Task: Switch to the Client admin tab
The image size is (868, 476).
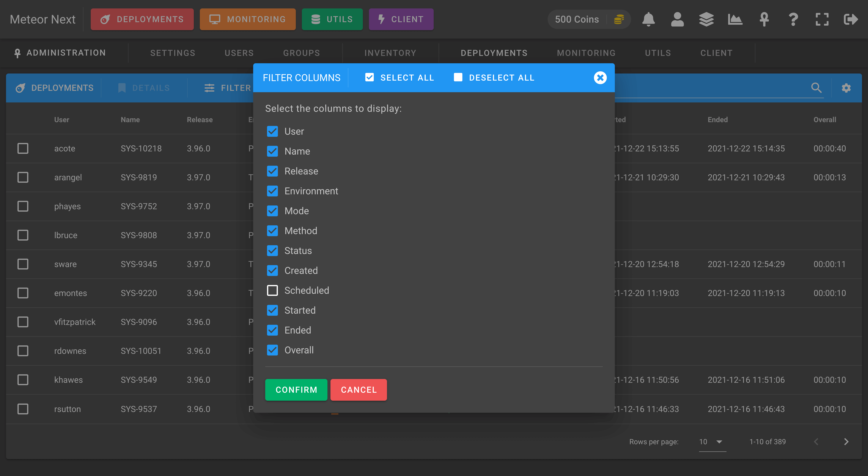Action: pyautogui.click(x=716, y=53)
